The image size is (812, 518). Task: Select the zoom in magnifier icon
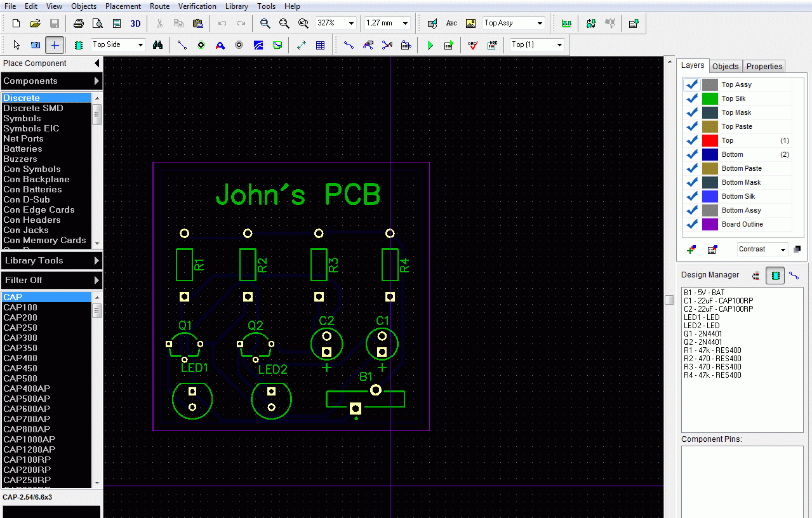point(265,23)
